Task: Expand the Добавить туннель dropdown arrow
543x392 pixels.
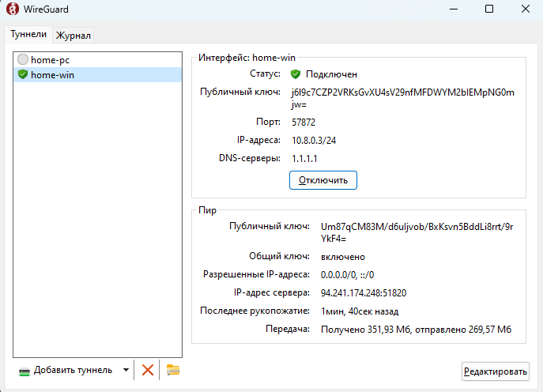Action: coord(126,370)
